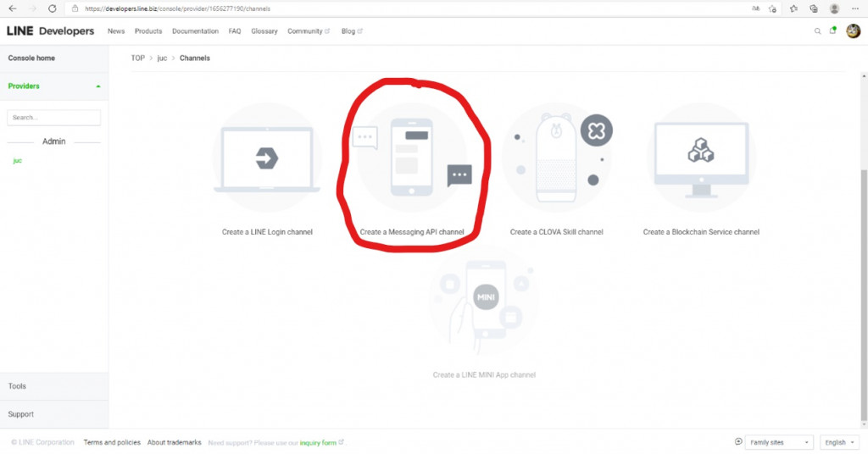Click the Messaging API phone illustration
Viewport: 868px width, 454px height.
(412, 158)
